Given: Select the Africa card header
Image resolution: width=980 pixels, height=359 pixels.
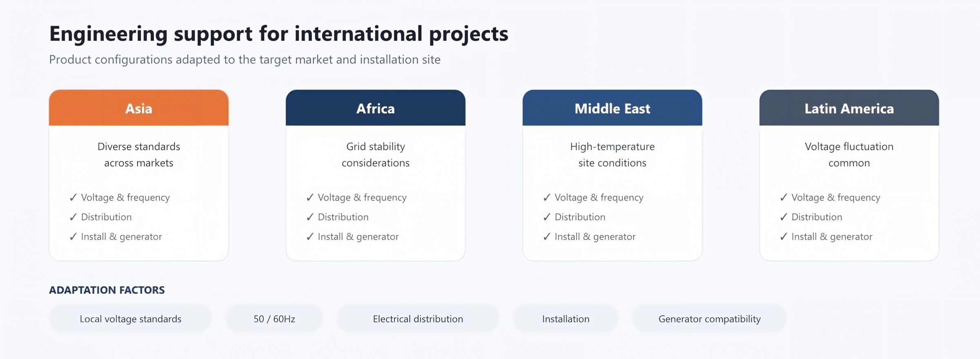Looking at the screenshot, I should [x=376, y=108].
